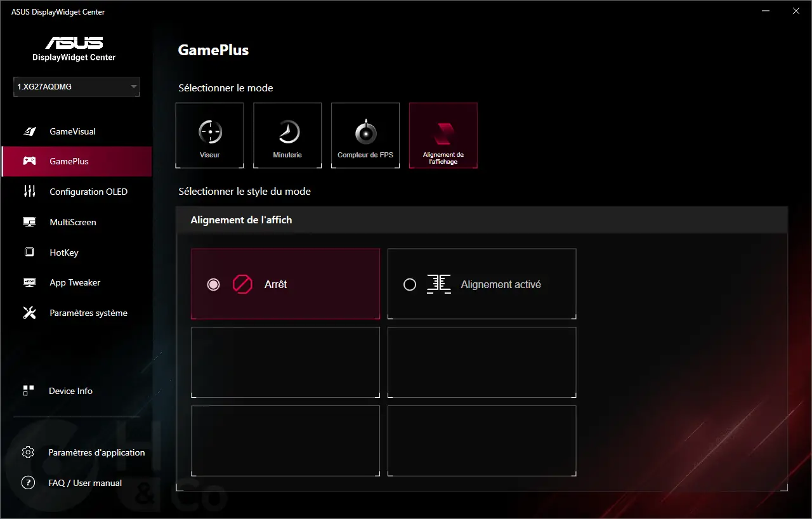Choose the Minuterie timer mode icon

[x=287, y=132]
